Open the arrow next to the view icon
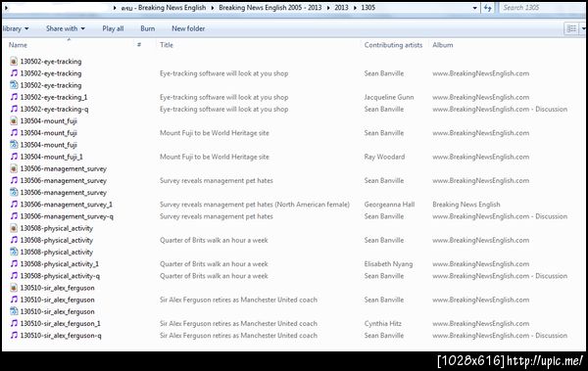588x371 pixels. tap(583, 28)
